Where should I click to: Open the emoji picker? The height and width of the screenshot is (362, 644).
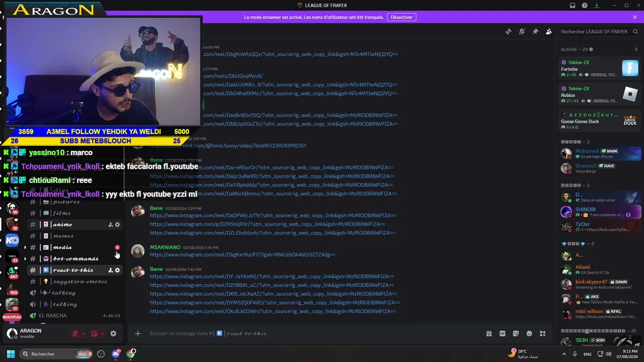point(529,333)
